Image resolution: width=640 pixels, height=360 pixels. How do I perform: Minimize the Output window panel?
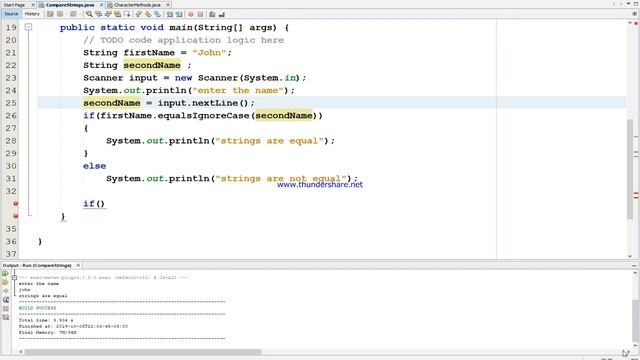[634, 266]
